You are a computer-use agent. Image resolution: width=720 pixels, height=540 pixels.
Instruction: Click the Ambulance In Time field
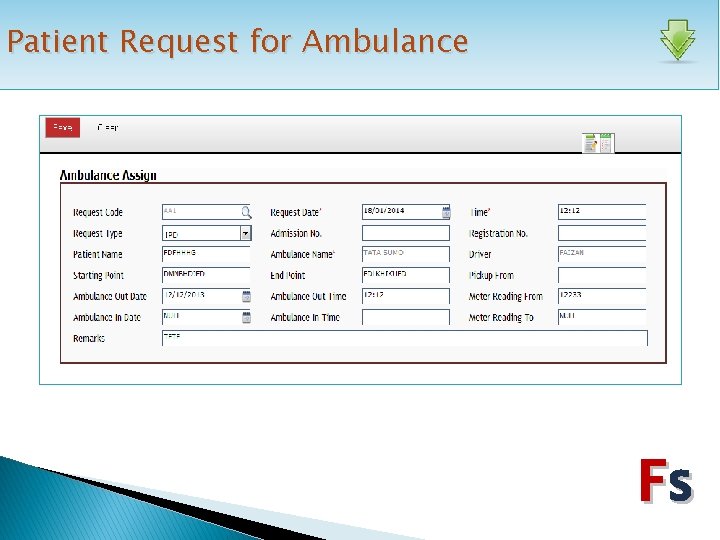(406, 317)
